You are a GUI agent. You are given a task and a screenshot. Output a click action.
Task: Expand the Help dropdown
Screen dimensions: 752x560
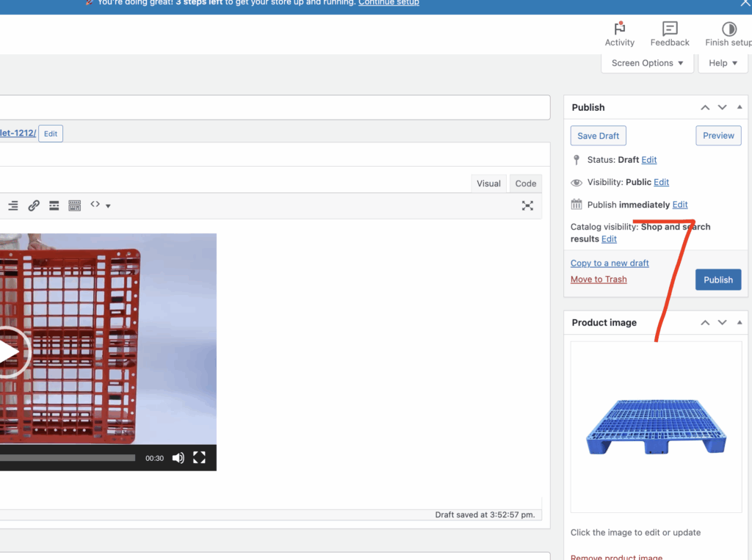(723, 63)
